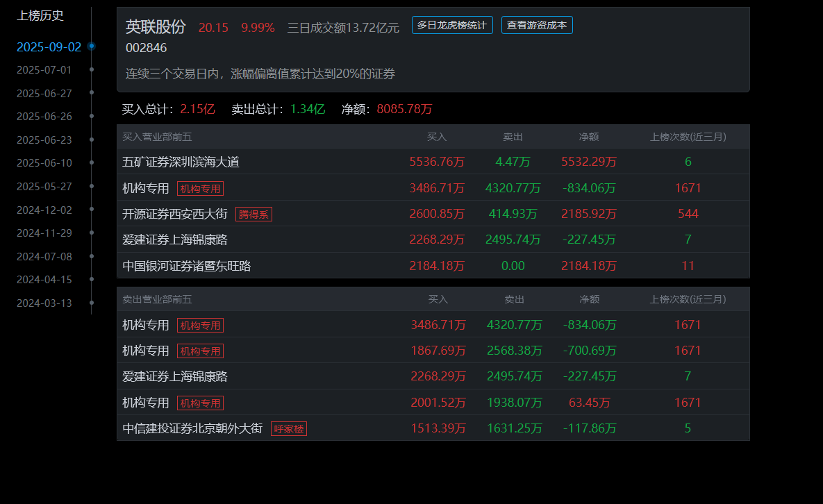823x504 pixels.
Task: Select history date 2024-12-02
Action: (44, 210)
